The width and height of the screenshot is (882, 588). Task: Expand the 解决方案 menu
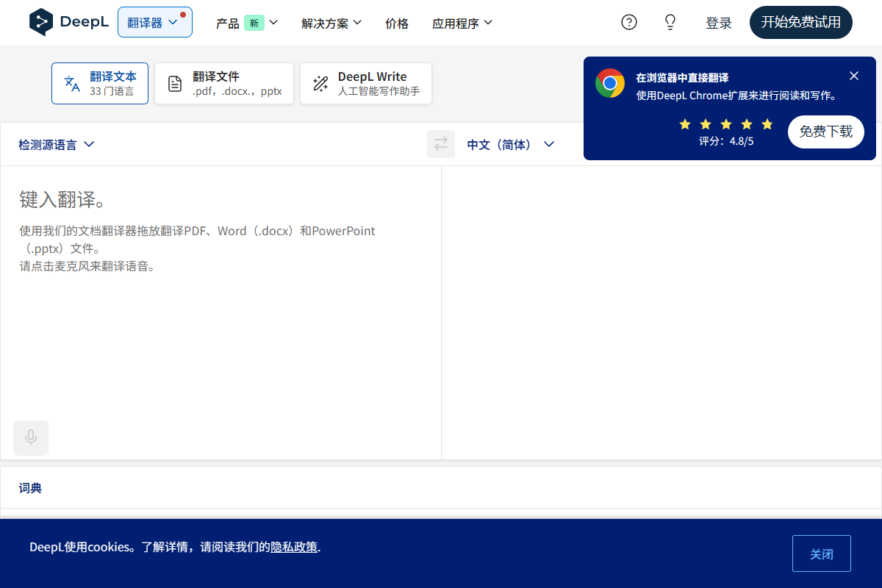pyautogui.click(x=331, y=23)
